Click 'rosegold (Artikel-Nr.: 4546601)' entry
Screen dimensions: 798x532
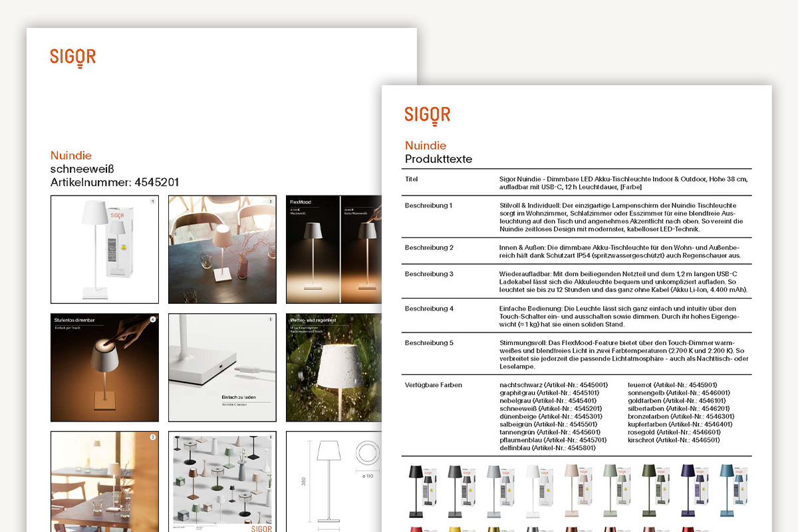tap(674, 432)
